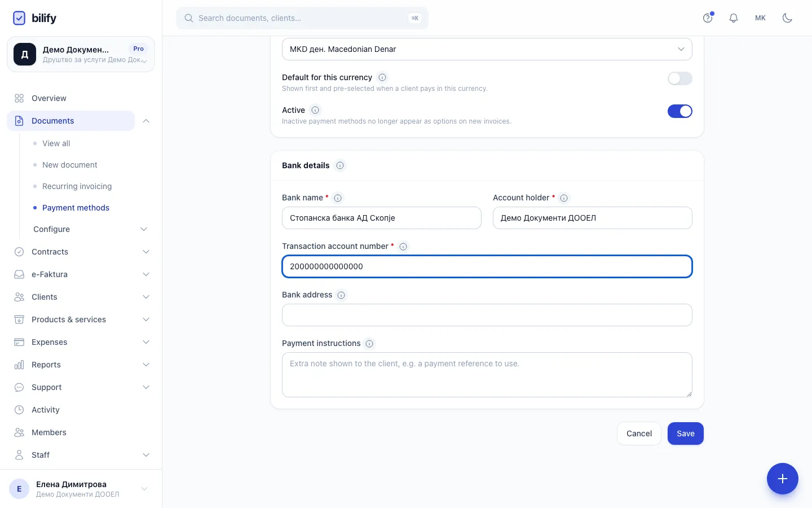
Task: Turn off the Active toggle
Action: click(x=680, y=111)
